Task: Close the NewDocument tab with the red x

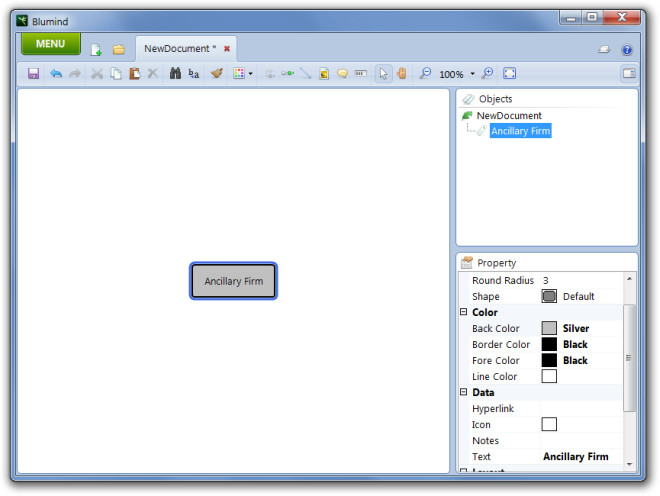Action: pos(227,49)
